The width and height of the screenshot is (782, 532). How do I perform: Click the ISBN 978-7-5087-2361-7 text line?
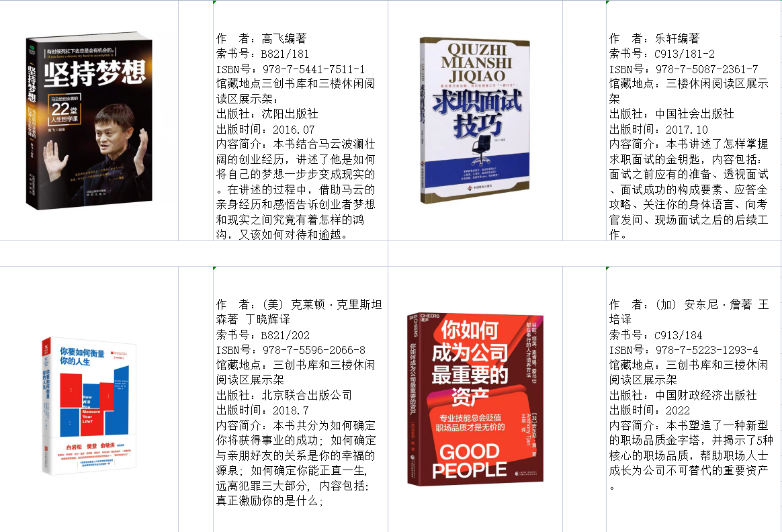pyautogui.click(x=683, y=69)
